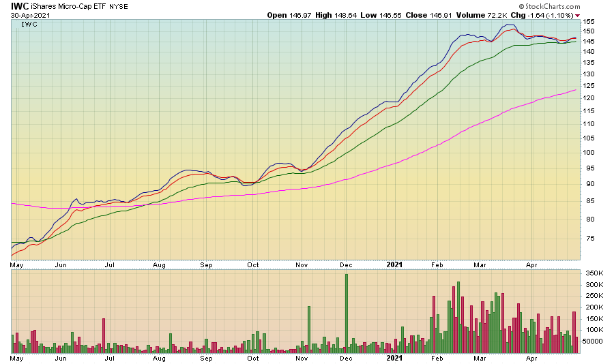Image resolution: width=614 pixels, height=364 pixels.
Task: Click the 155 price axis label
Action: 589,22
